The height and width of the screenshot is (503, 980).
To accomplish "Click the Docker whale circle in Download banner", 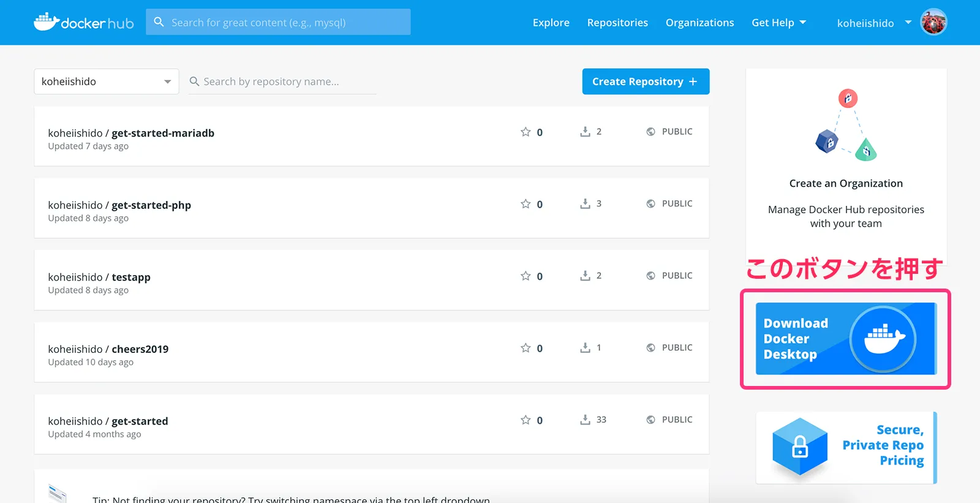I will (x=883, y=339).
